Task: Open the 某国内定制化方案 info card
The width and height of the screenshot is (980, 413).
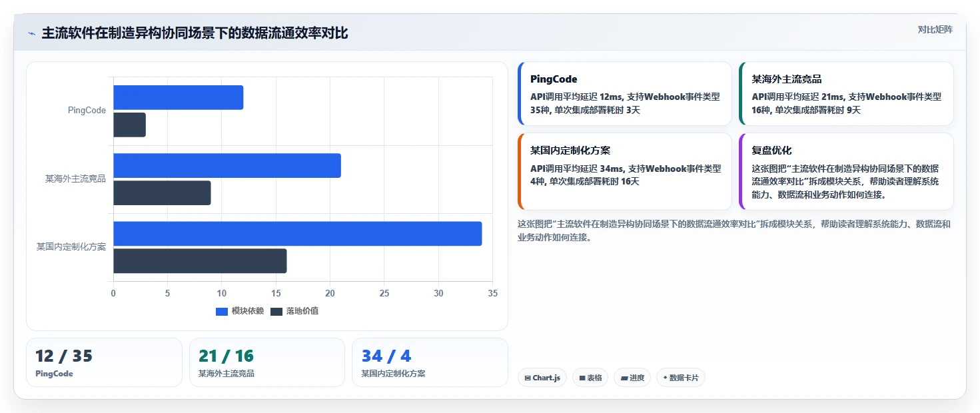Action: [625, 172]
